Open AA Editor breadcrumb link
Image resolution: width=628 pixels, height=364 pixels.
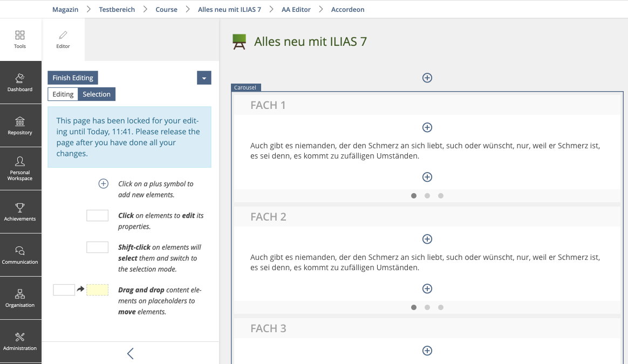click(x=296, y=9)
